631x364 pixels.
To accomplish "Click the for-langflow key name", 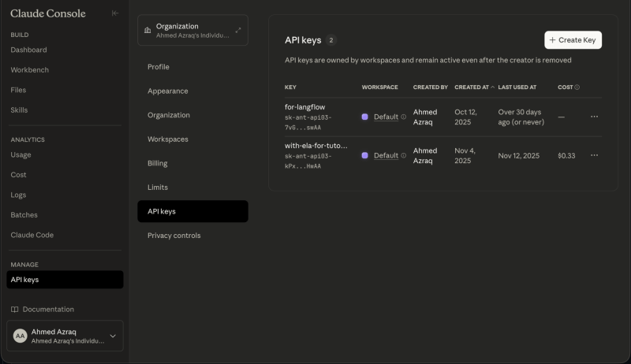I will click(305, 107).
